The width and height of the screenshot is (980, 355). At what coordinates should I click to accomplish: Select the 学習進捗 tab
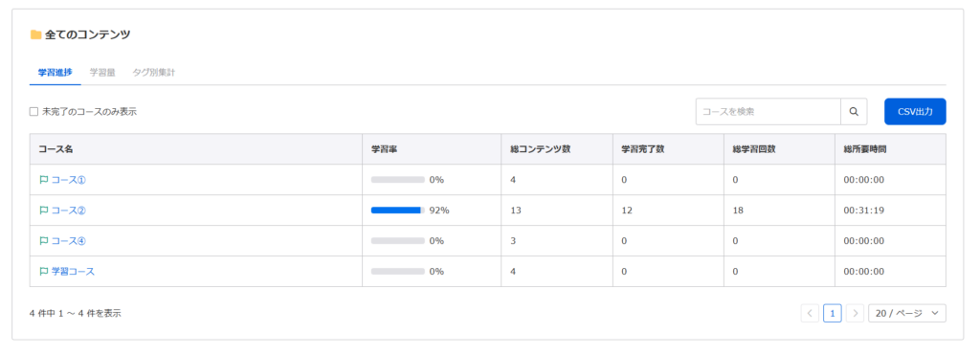tap(55, 73)
